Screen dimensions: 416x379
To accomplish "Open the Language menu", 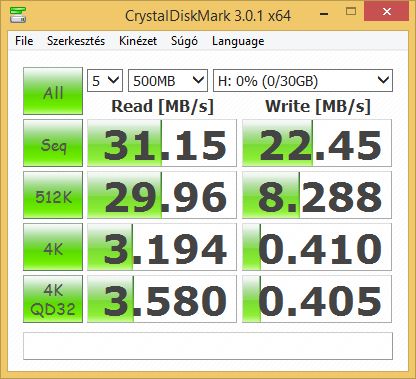I will click(238, 41).
